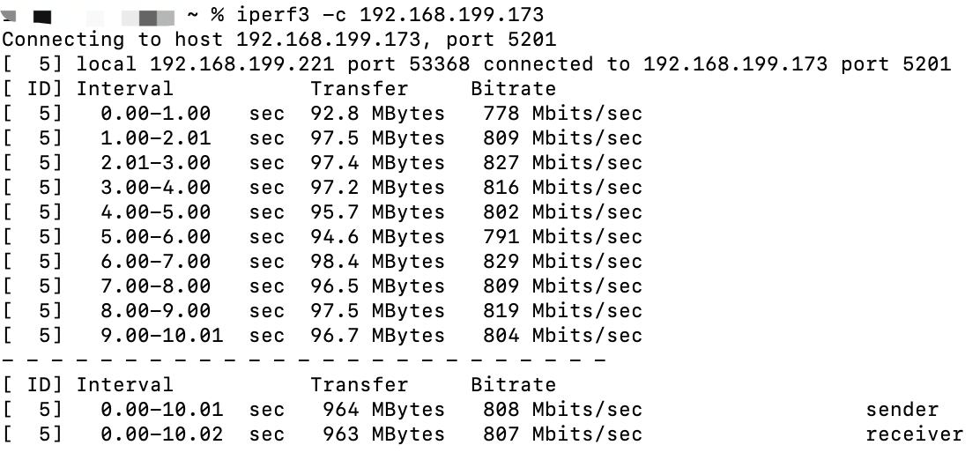Click the 791 Mbits/sec bitrate value

562,237
